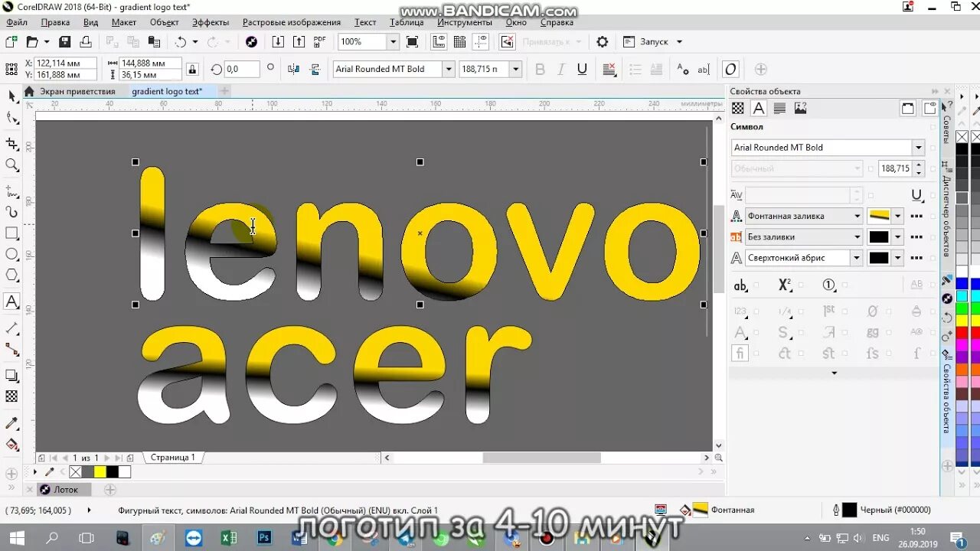Open the font name dropdown in property bar

click(x=449, y=69)
